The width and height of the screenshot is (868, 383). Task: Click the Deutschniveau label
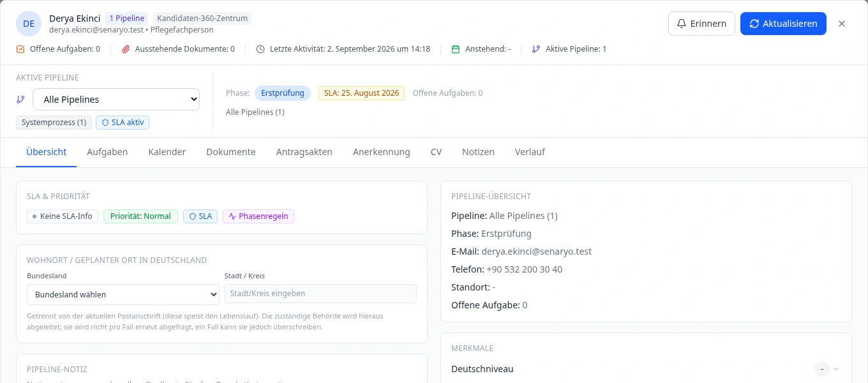pyautogui.click(x=482, y=369)
